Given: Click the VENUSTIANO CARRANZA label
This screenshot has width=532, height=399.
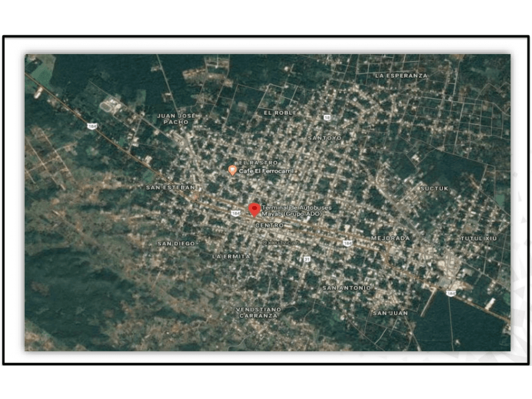Looking at the screenshot, I should 259,313.
